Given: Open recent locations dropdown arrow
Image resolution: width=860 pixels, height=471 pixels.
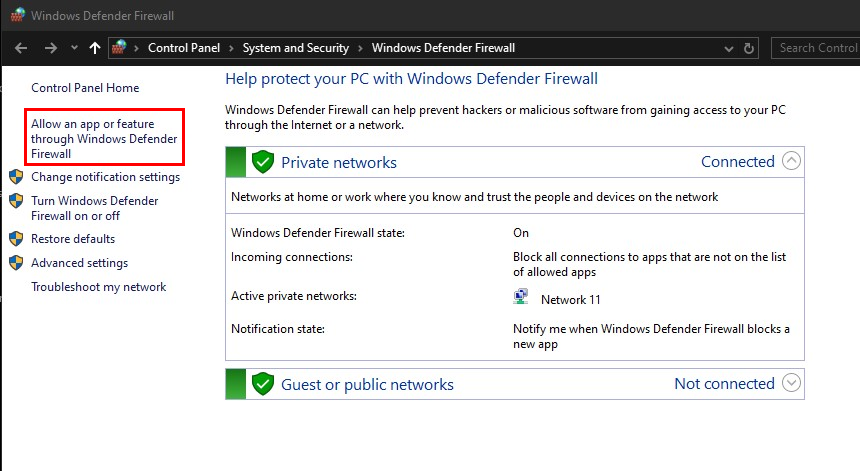Looking at the screenshot, I should coord(73,48).
